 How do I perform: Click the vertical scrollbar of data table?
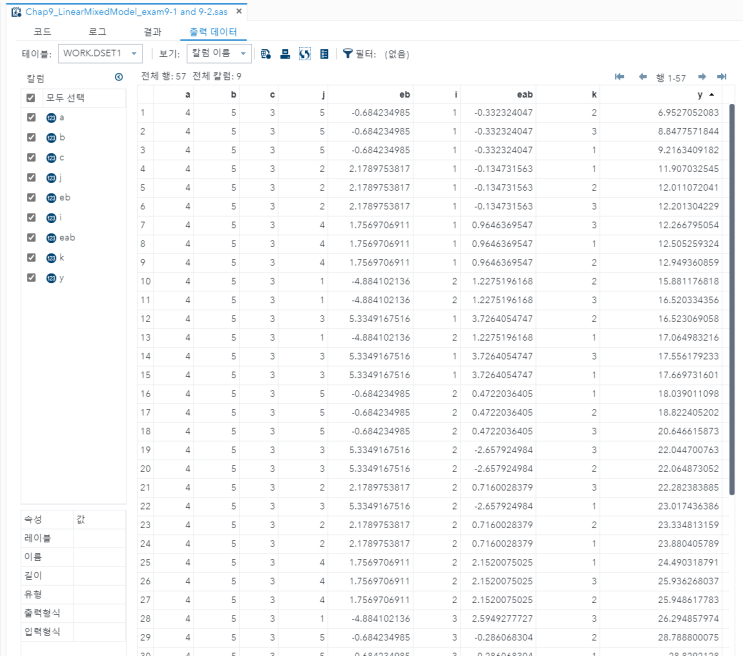732,300
